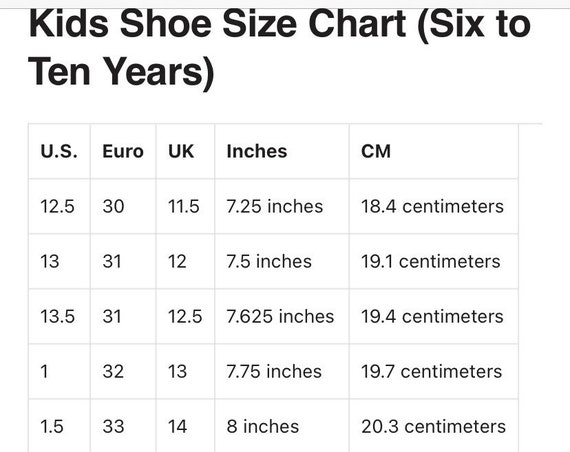Click the UK size 11.5 cell

pos(185,206)
